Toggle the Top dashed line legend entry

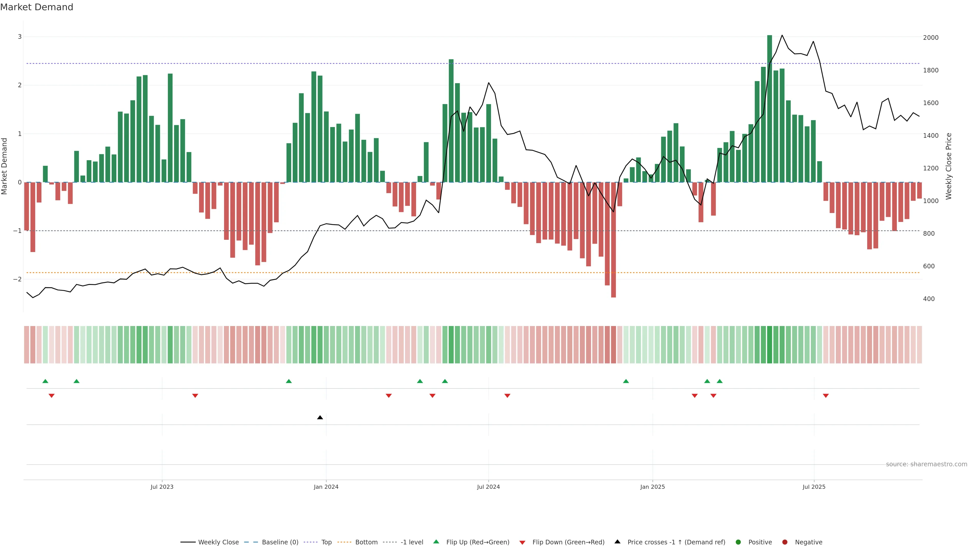(x=326, y=542)
